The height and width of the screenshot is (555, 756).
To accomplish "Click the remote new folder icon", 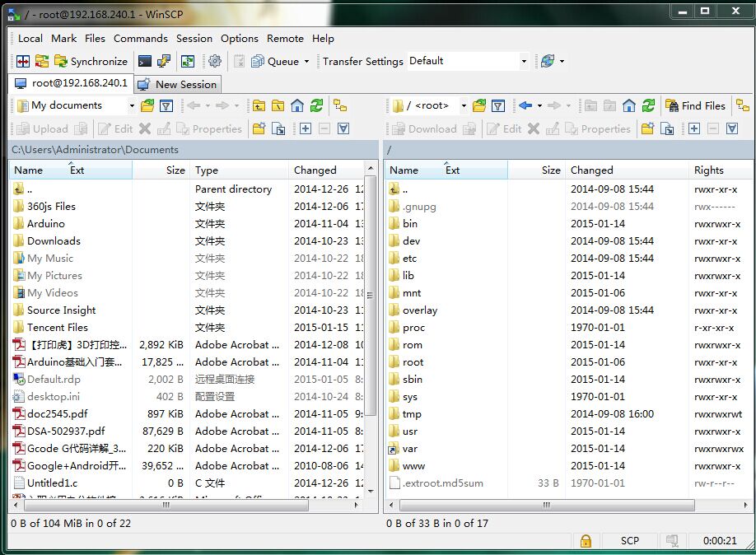I will click(648, 128).
